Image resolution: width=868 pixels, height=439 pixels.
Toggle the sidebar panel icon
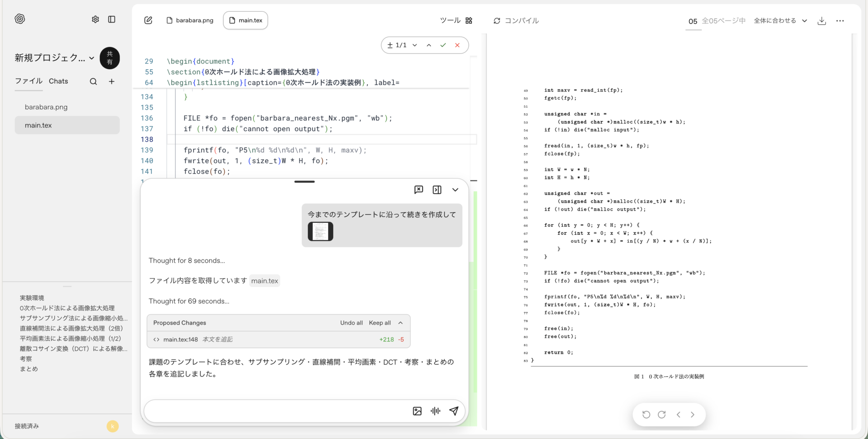[x=112, y=19]
